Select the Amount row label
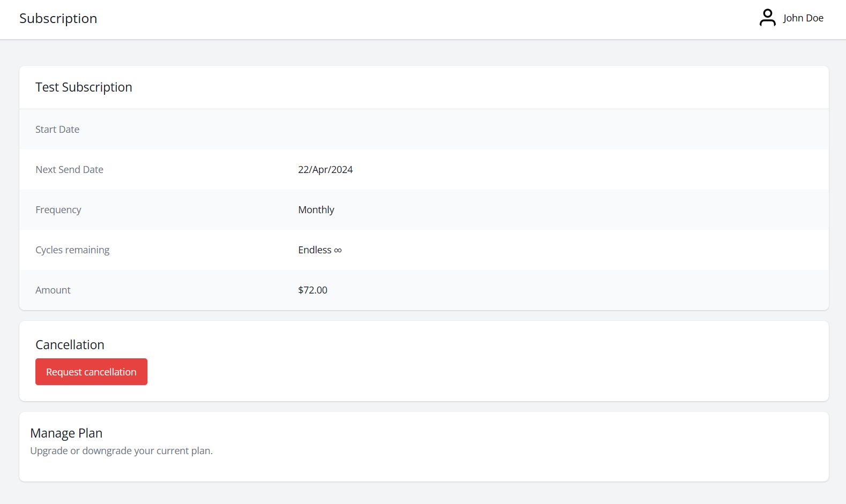The image size is (846, 504). tap(53, 290)
